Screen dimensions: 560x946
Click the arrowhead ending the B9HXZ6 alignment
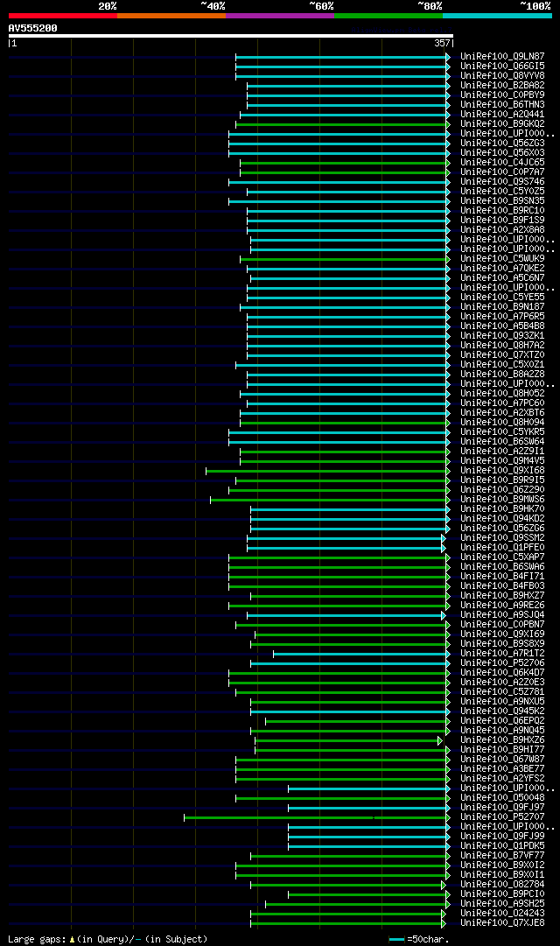click(440, 741)
